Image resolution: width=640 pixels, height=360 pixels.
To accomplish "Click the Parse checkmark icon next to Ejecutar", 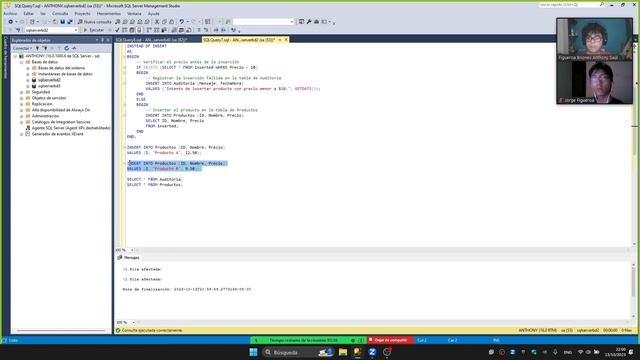I will (x=117, y=30).
